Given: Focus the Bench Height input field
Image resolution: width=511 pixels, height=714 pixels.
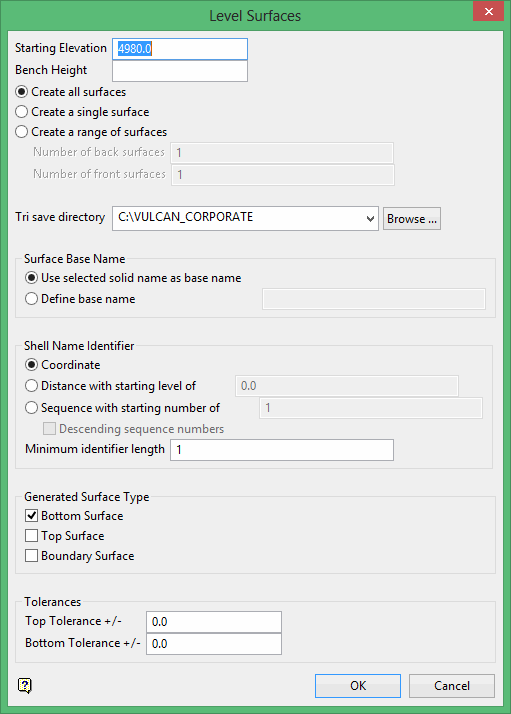Looking at the screenshot, I should coord(180,71).
